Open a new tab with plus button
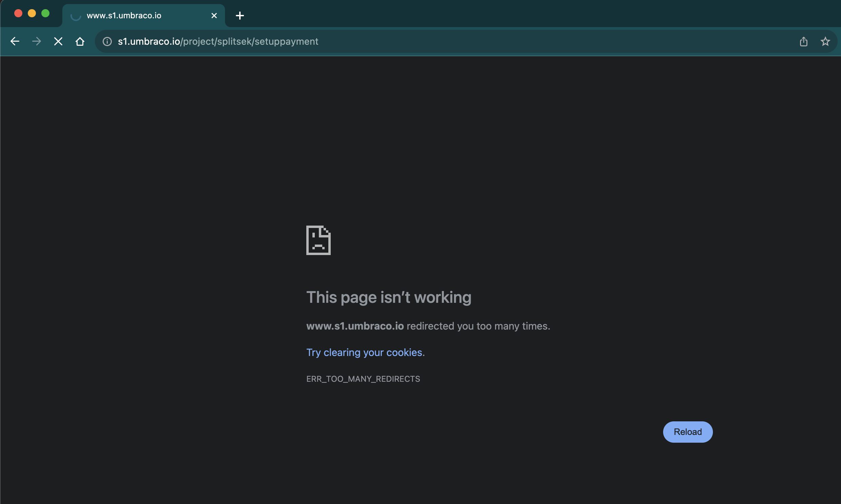This screenshot has width=841, height=504. [240, 16]
